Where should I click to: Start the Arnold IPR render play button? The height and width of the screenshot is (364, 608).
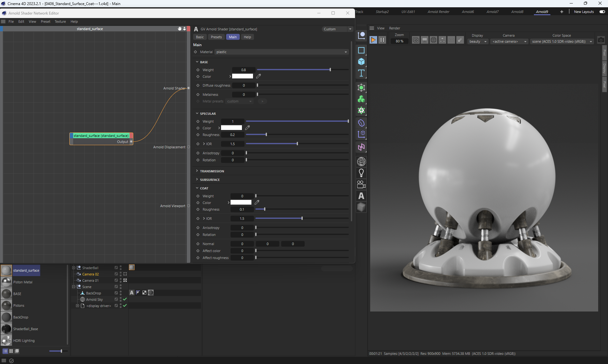pos(373,40)
